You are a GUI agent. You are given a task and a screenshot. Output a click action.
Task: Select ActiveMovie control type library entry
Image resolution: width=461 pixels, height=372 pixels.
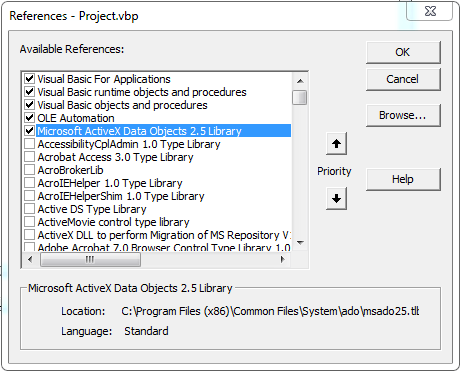click(x=113, y=222)
